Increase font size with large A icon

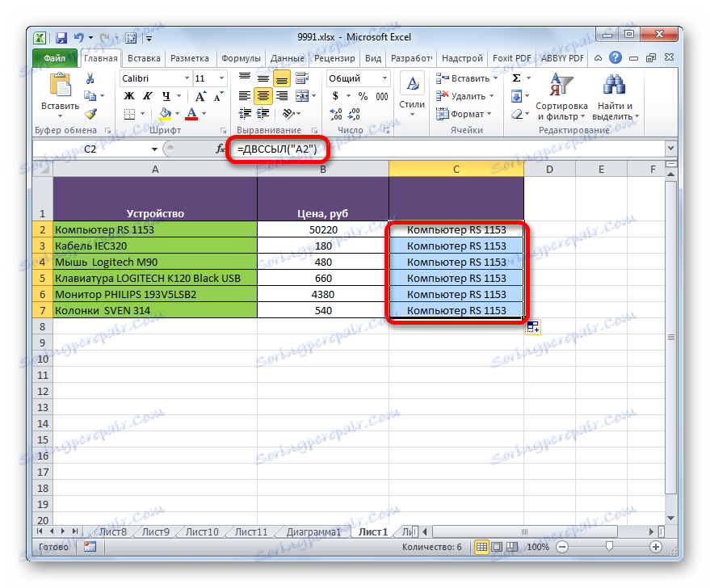tap(200, 96)
